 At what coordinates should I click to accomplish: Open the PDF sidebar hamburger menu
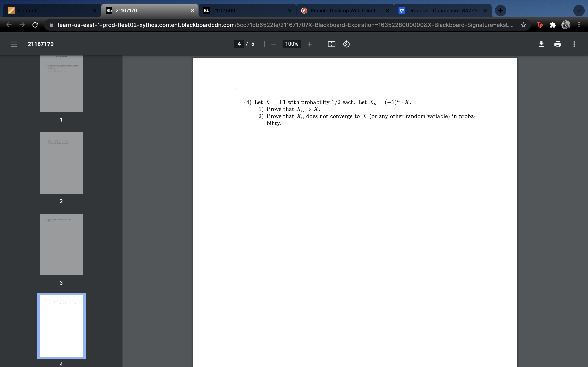click(x=14, y=44)
